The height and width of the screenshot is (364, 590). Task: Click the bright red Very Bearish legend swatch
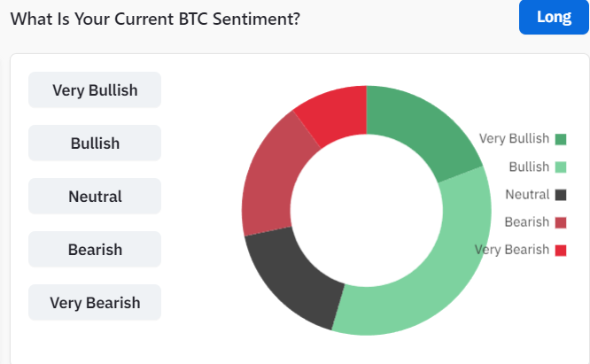tap(561, 250)
